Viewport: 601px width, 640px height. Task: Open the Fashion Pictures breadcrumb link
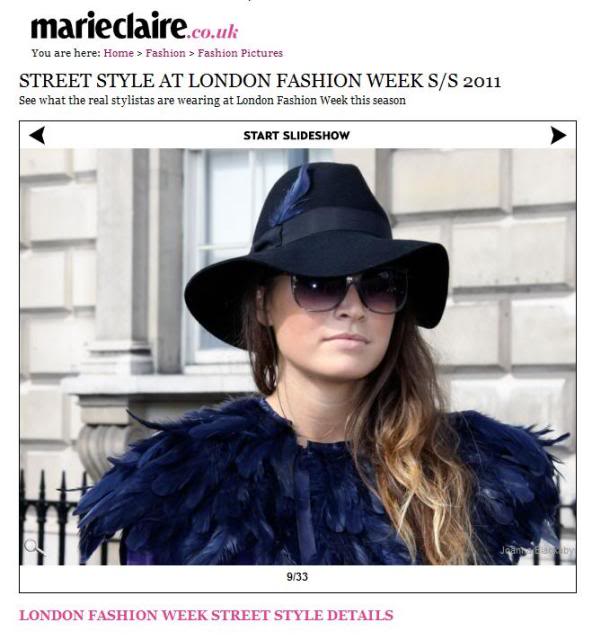point(240,53)
